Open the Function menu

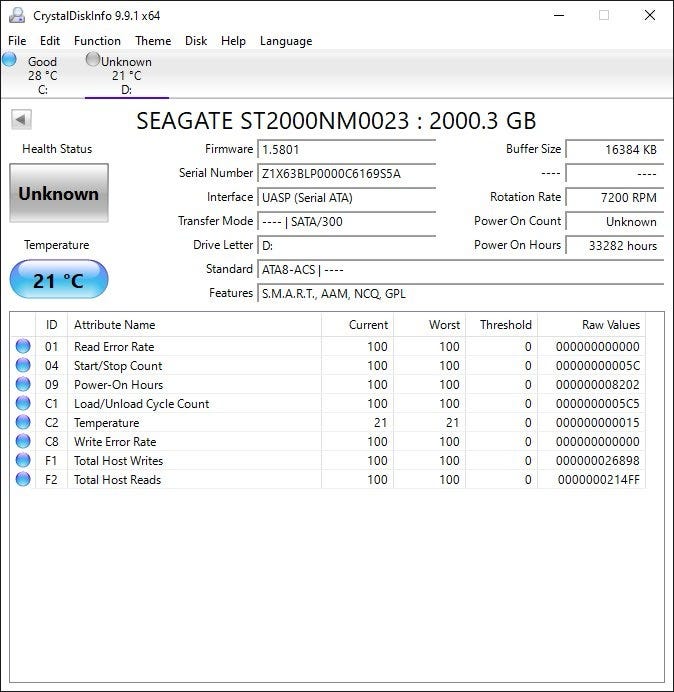97,41
